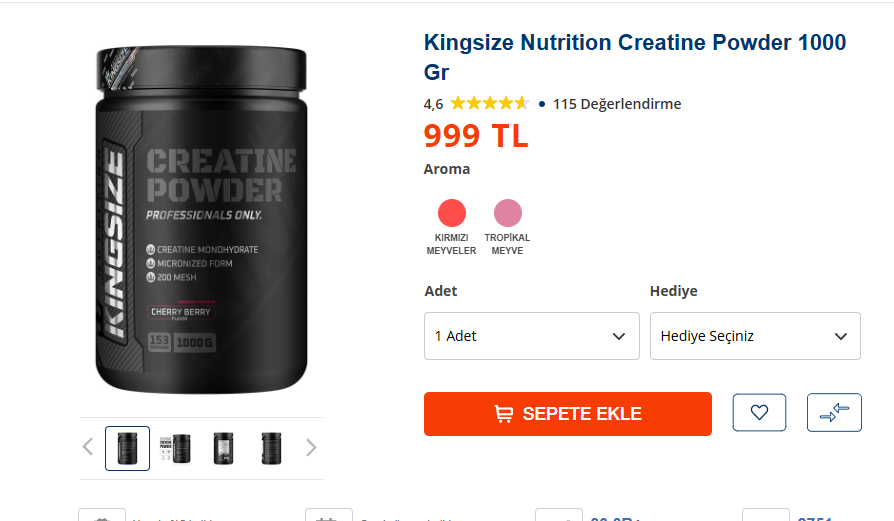Screen dimensions: 894x521
Task: Open the Hediye Seçiniz dropdown
Action: point(755,336)
